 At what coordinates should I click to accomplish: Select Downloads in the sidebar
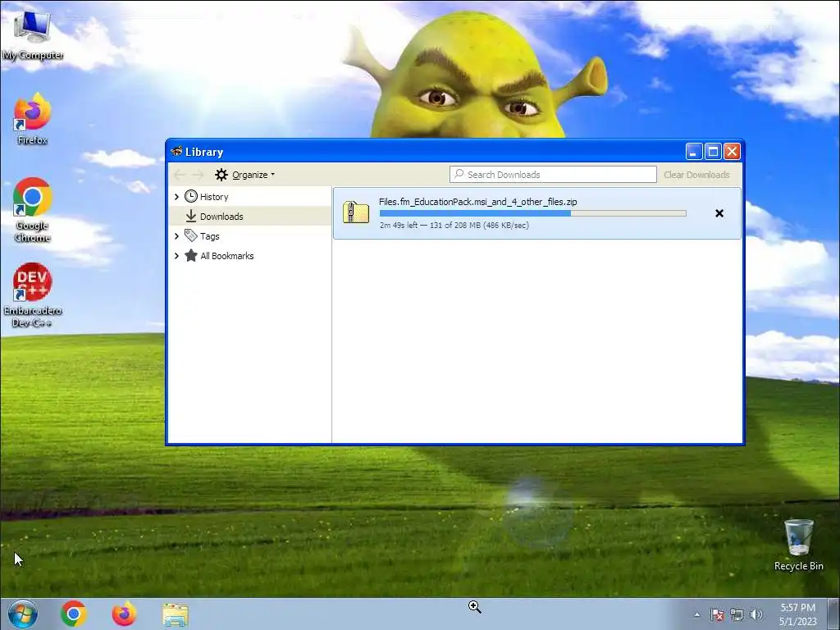point(249,217)
